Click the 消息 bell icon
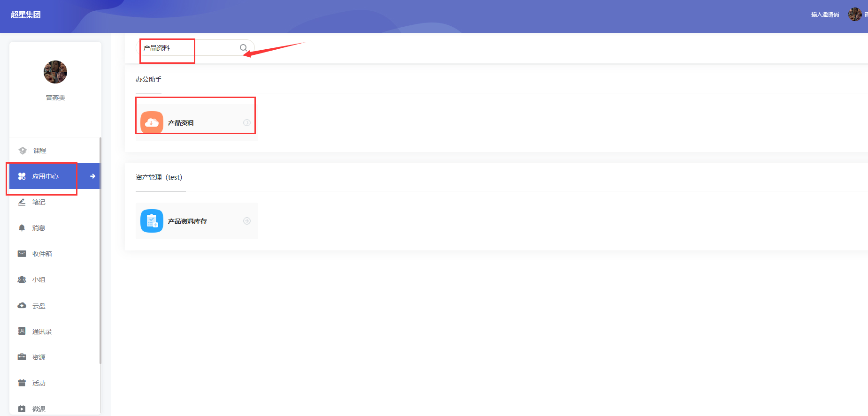The image size is (868, 416). [x=22, y=228]
